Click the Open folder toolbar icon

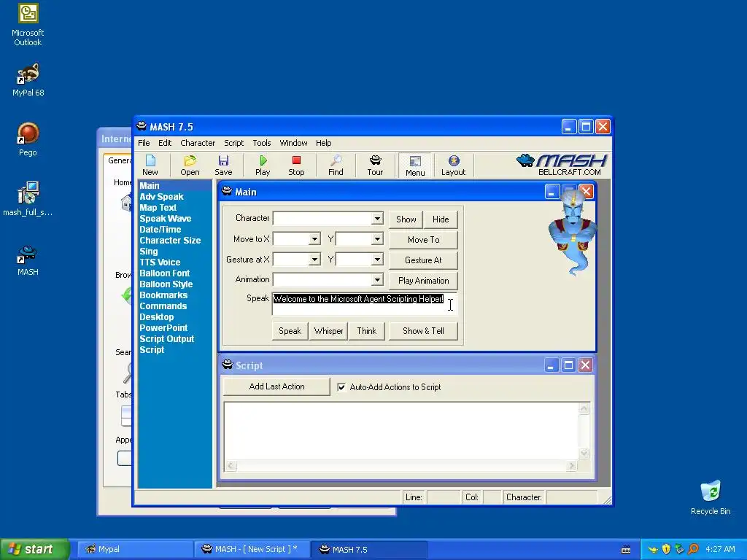pyautogui.click(x=190, y=166)
